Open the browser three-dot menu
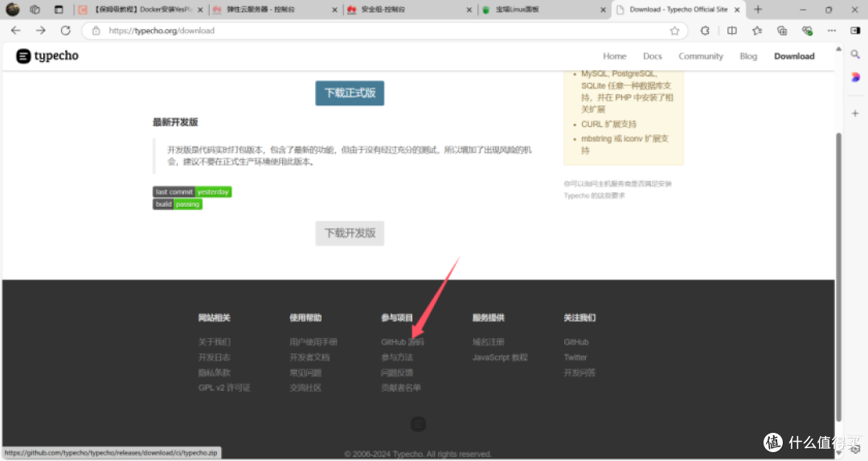The width and height of the screenshot is (868, 461). (x=832, y=31)
